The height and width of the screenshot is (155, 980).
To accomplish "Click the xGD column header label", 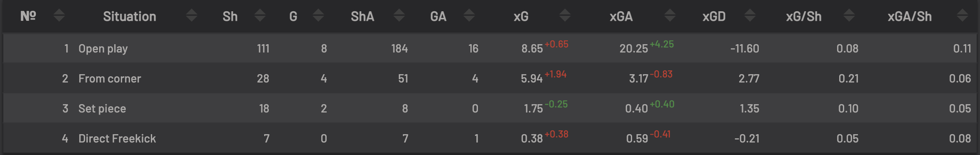I will click(714, 16).
